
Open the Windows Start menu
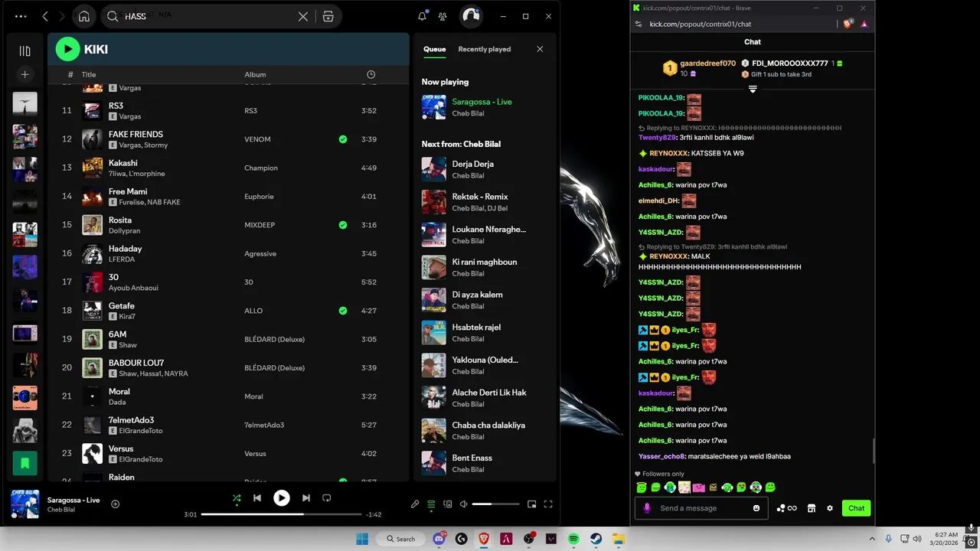[362, 539]
